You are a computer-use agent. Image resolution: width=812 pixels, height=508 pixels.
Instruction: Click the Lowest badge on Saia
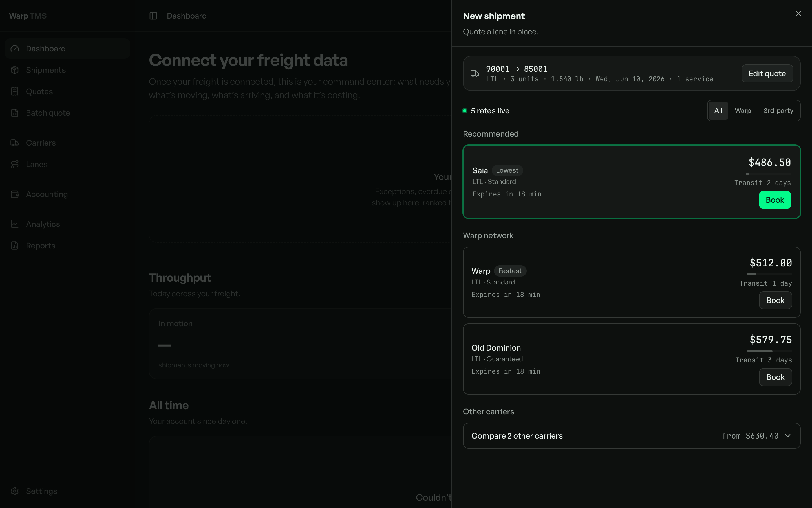[x=507, y=171]
